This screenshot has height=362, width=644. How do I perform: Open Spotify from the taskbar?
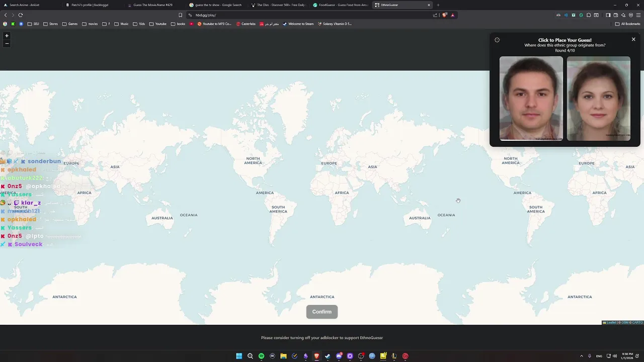[x=261, y=356]
